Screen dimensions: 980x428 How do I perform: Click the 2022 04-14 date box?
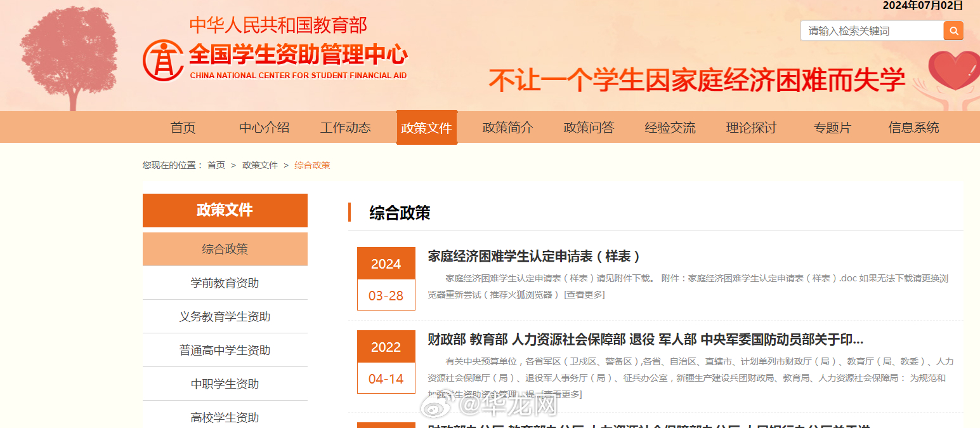point(386,362)
